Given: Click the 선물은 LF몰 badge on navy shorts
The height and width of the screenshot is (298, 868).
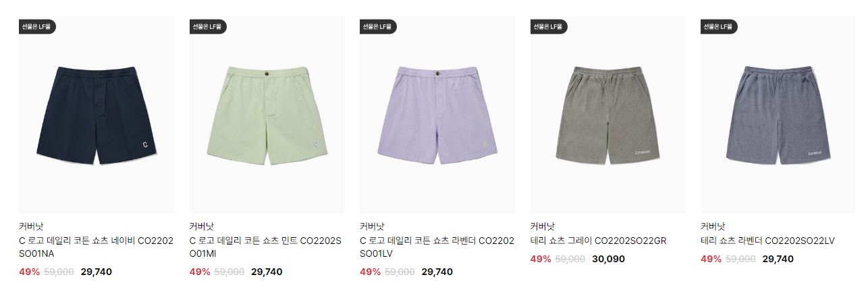Looking at the screenshot, I should tap(37, 27).
